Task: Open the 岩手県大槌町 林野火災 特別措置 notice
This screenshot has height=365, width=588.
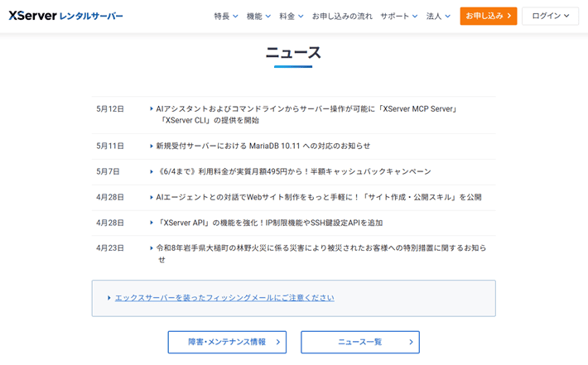Action: pyautogui.click(x=321, y=254)
